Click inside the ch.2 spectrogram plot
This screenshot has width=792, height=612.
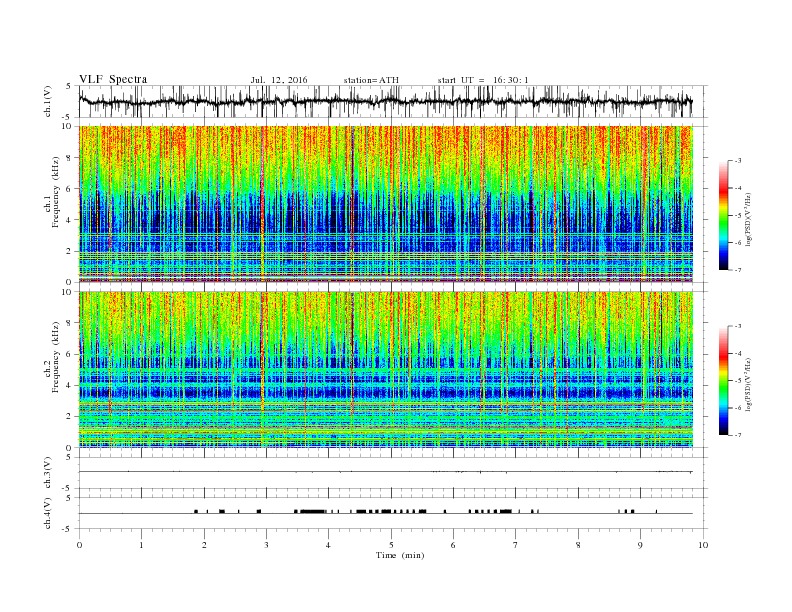[x=385, y=369]
